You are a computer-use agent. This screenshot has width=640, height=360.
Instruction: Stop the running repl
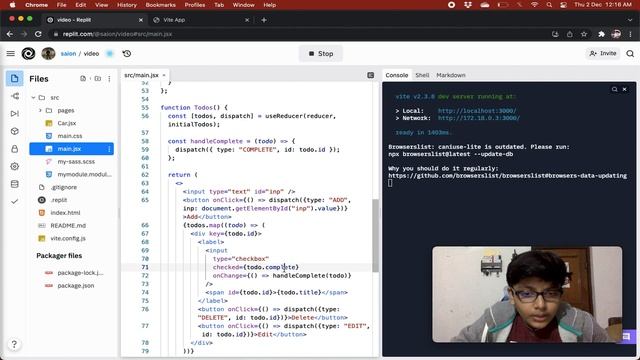coord(321,53)
